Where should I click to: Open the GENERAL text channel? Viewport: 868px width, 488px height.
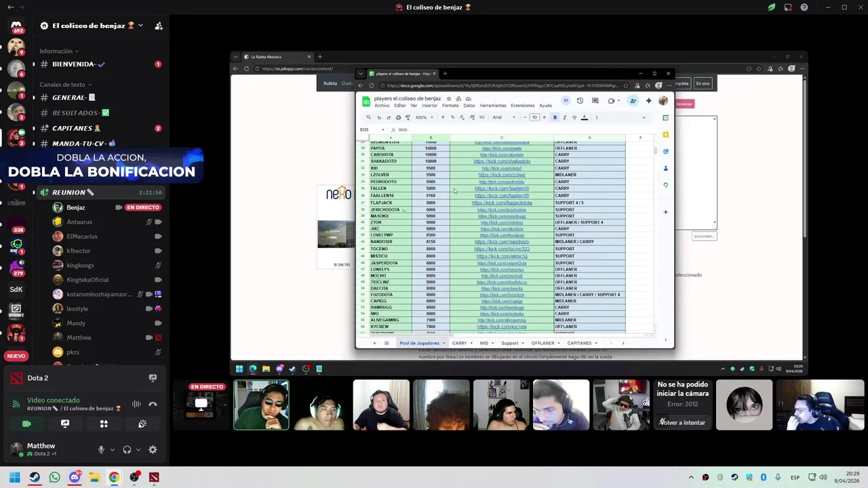tap(100, 98)
